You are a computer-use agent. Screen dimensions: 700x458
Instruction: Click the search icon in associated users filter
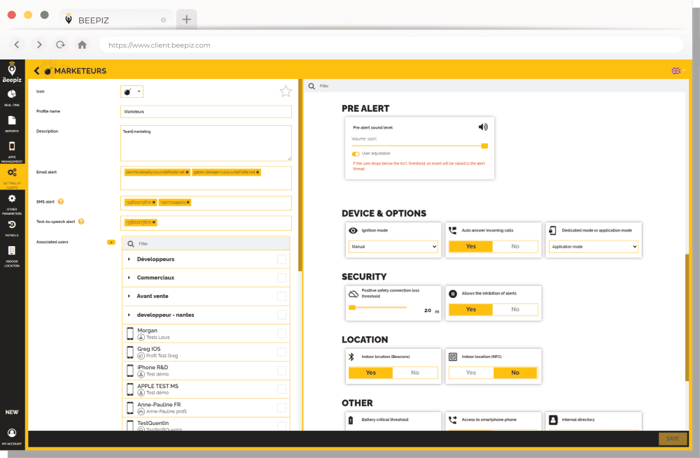131,244
